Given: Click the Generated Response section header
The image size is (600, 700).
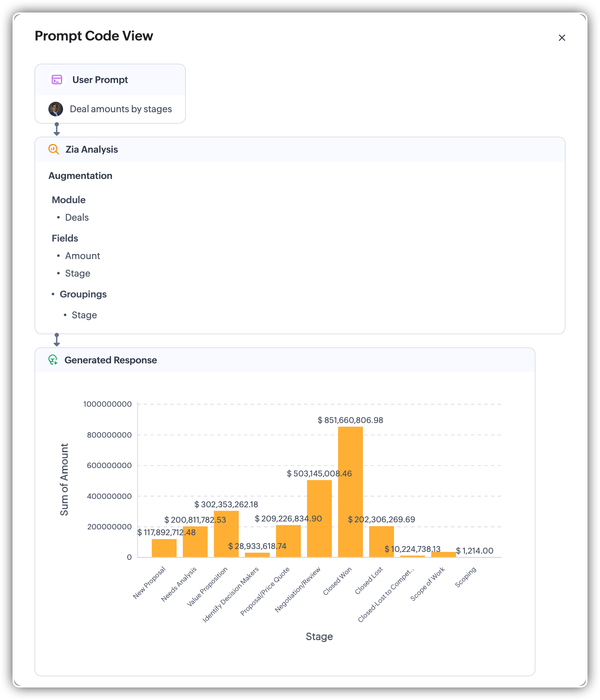Looking at the screenshot, I should coord(111,360).
